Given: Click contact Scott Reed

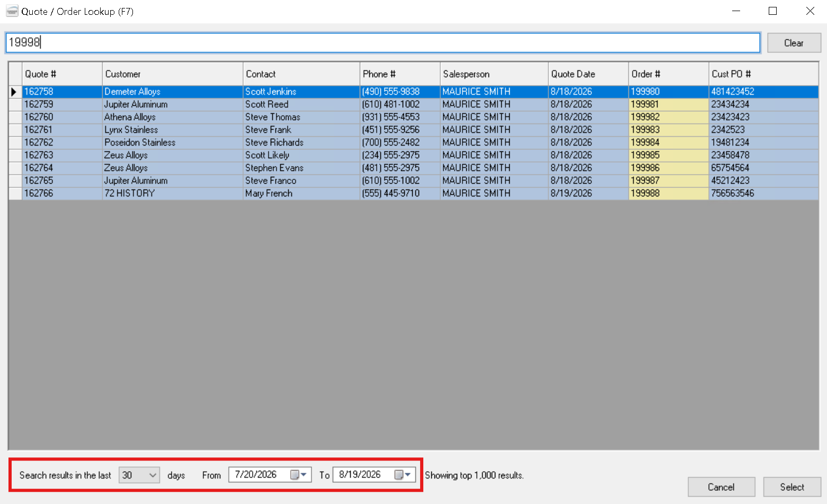Looking at the screenshot, I should [301, 104].
